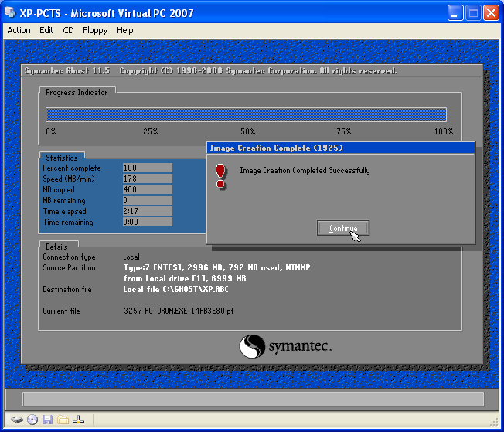Viewport: 504px width, 432px height.
Task: Click the Statistics panel heading
Action: [62, 158]
